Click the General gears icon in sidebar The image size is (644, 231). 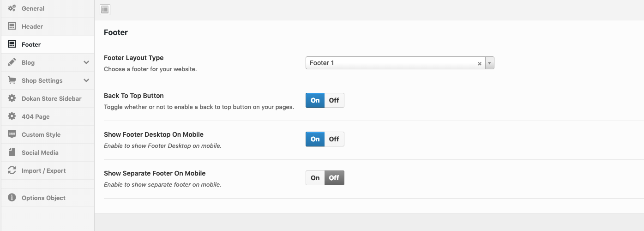[x=12, y=8]
